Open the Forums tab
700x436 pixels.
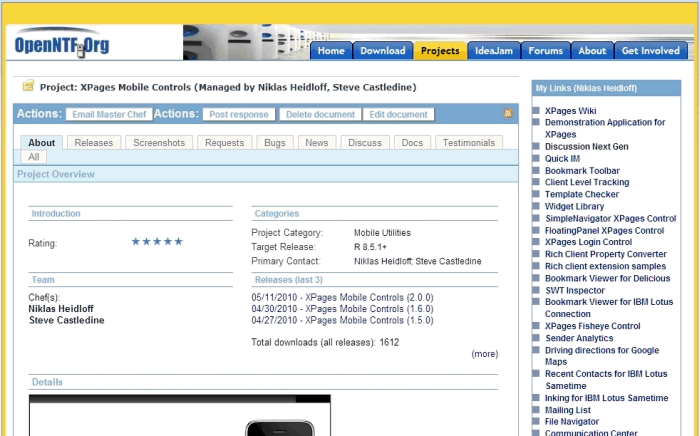[x=546, y=51]
